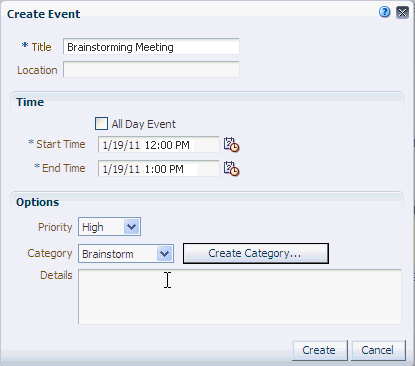Select the Start Time input field
The image size is (415, 366).
point(159,145)
